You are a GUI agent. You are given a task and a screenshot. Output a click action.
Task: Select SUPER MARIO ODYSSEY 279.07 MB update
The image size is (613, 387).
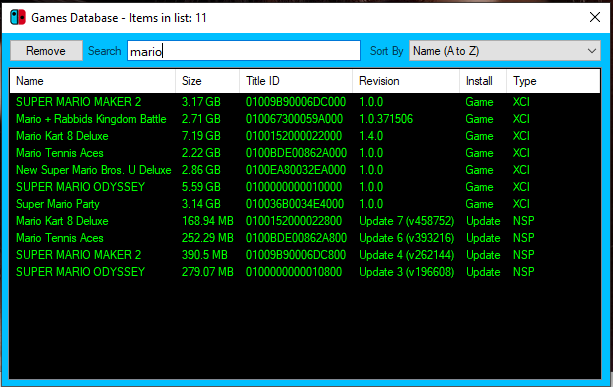tap(305, 272)
